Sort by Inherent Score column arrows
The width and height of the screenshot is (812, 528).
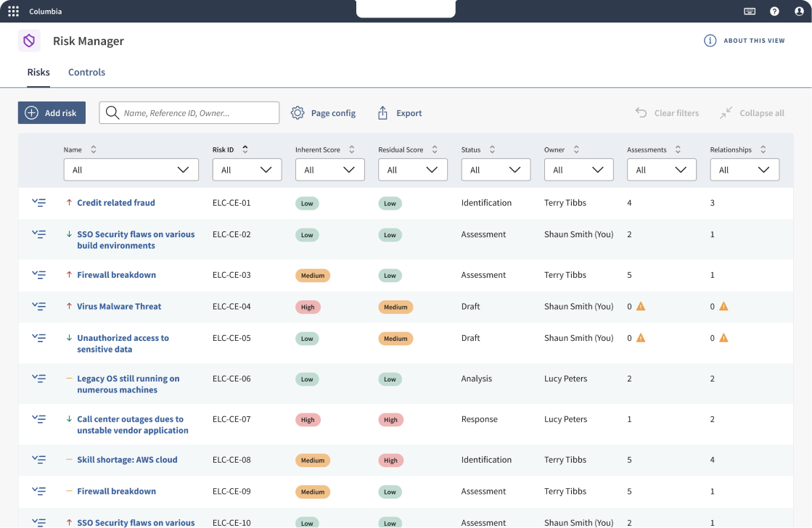pyautogui.click(x=352, y=149)
